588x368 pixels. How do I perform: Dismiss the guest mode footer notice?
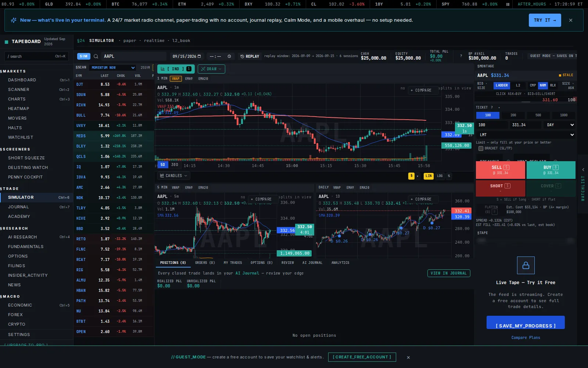pos(408,357)
